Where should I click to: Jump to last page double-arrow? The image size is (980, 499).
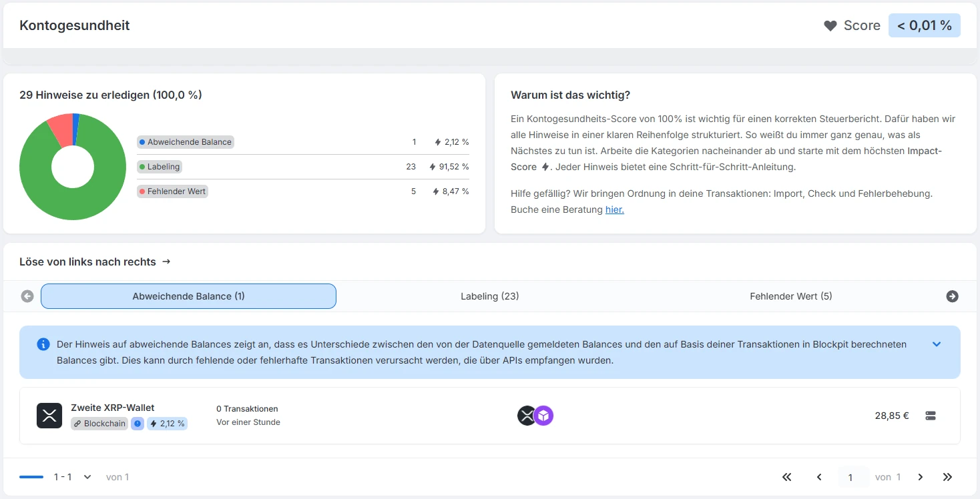(x=947, y=477)
